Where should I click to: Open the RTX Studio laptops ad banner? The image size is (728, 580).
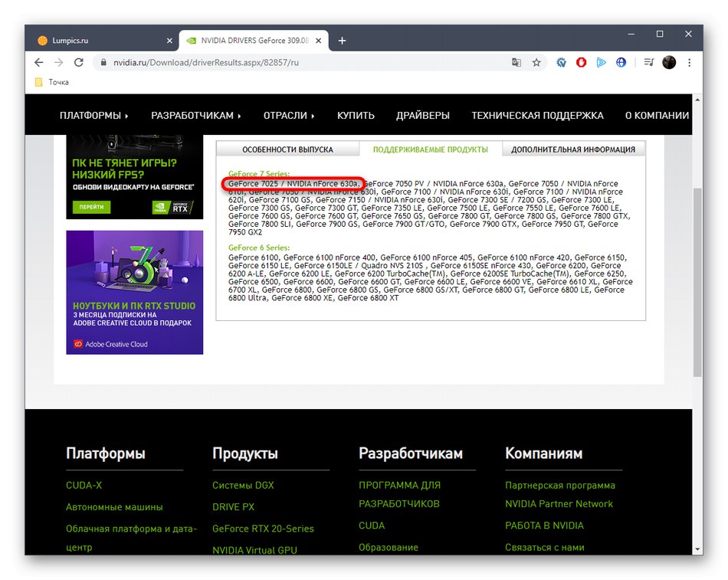point(135,292)
